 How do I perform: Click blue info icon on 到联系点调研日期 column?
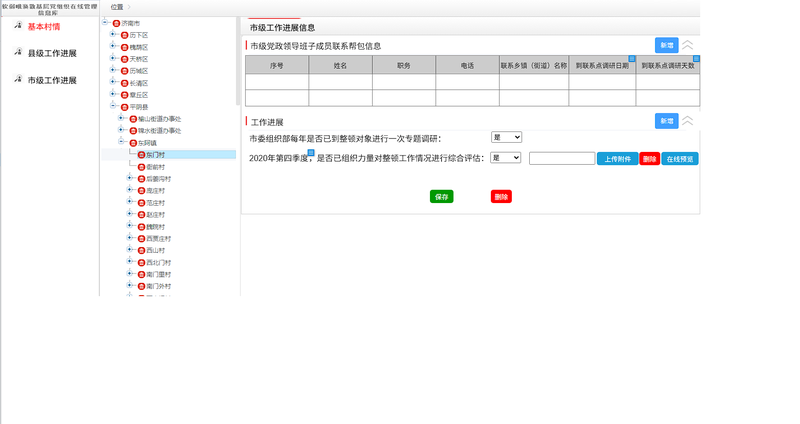(x=632, y=60)
